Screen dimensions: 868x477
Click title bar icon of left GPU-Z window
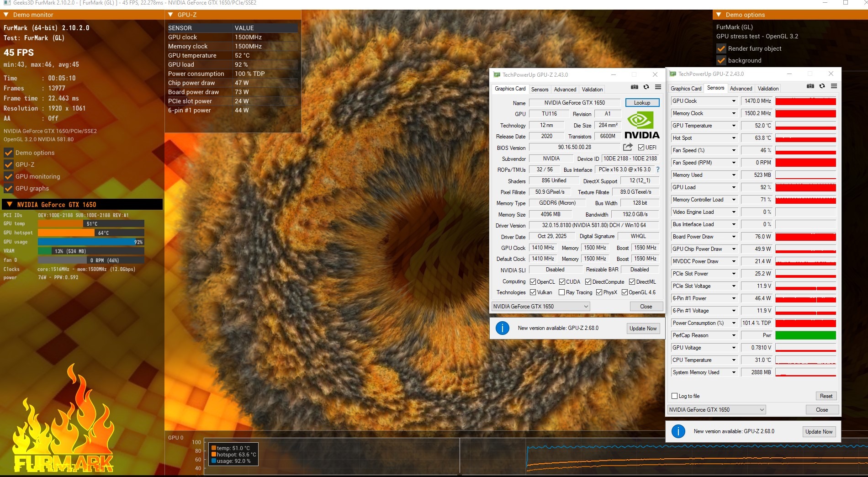(x=497, y=74)
